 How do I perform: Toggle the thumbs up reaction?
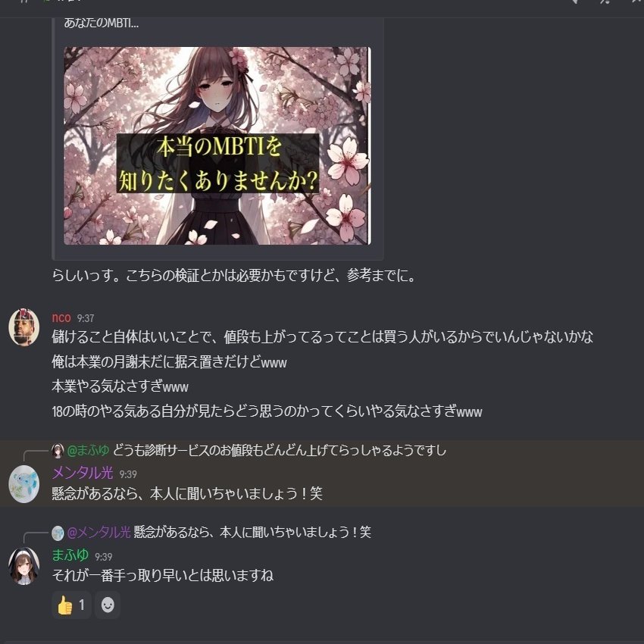[x=71, y=605]
